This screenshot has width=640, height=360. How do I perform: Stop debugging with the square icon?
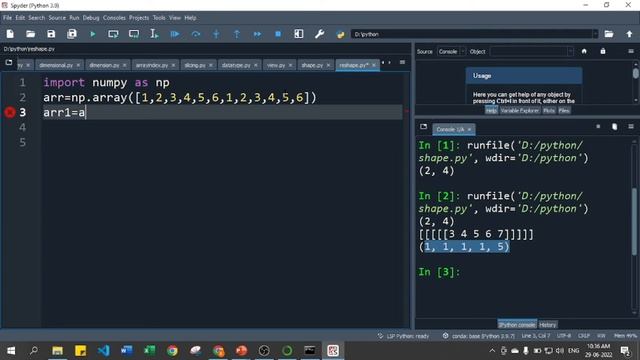point(278,34)
